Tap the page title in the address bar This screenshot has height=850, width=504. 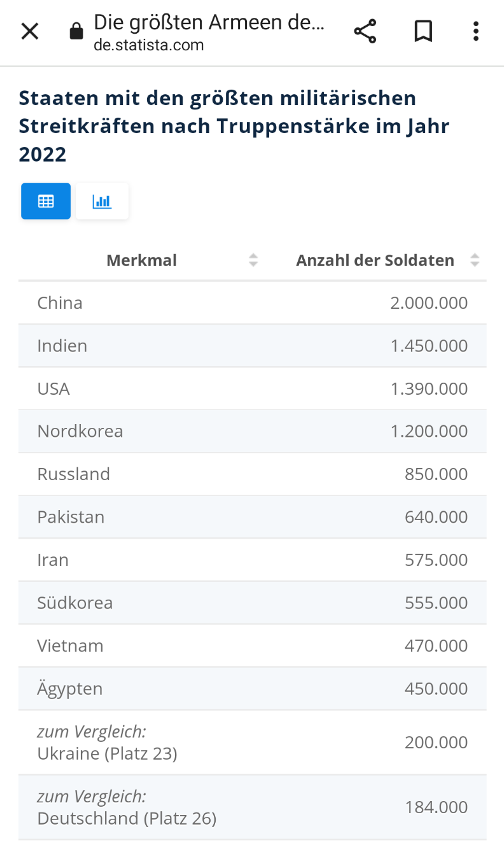coord(209,23)
